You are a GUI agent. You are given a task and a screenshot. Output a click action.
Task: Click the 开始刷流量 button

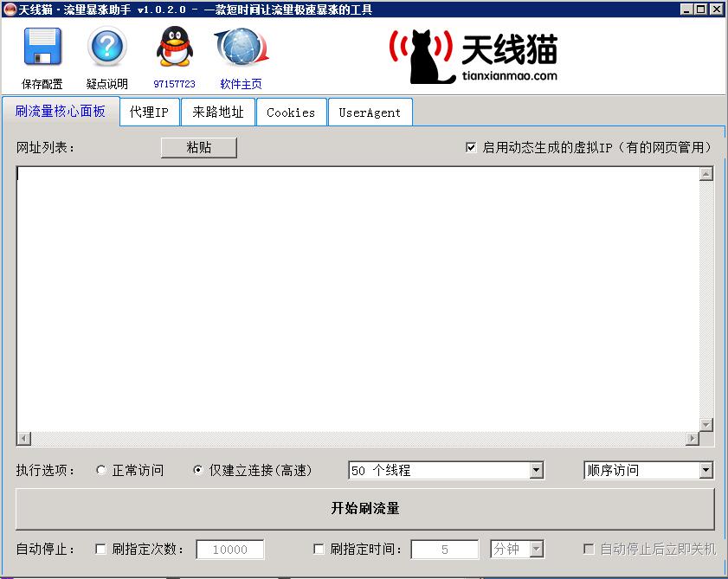point(365,508)
